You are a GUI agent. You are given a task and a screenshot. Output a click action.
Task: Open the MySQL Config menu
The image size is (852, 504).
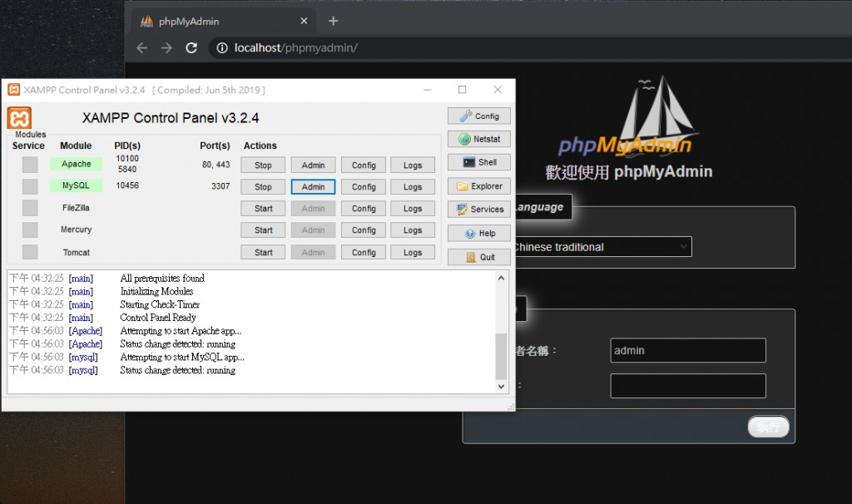tap(364, 187)
